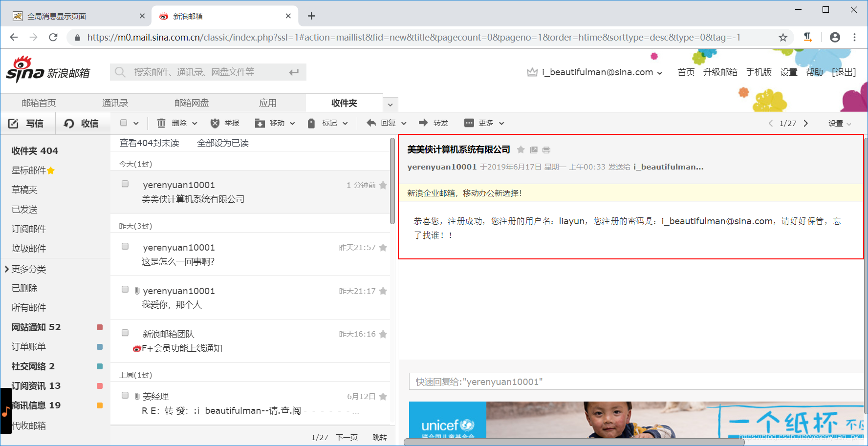Click the delete trash icon in the toolbar
The height and width of the screenshot is (446, 868).
161,123
